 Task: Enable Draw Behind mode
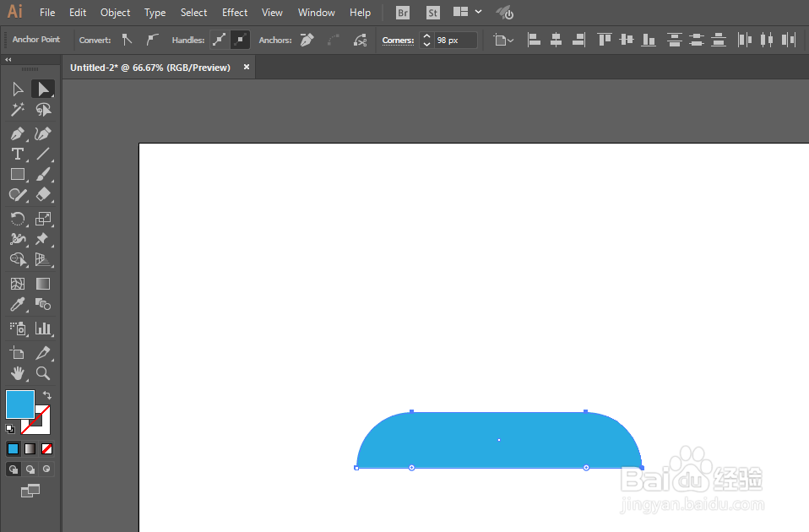pyautogui.click(x=30, y=469)
